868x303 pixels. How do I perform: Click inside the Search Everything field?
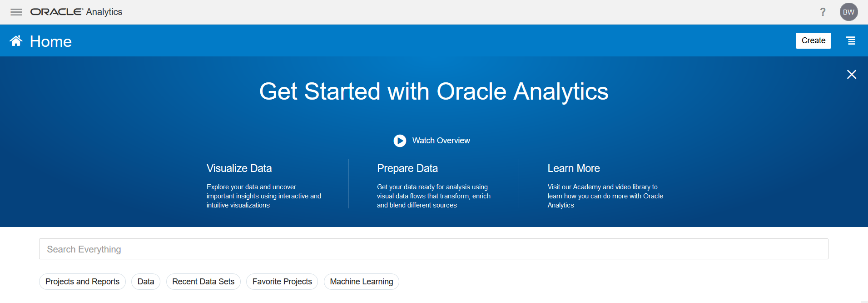point(433,249)
